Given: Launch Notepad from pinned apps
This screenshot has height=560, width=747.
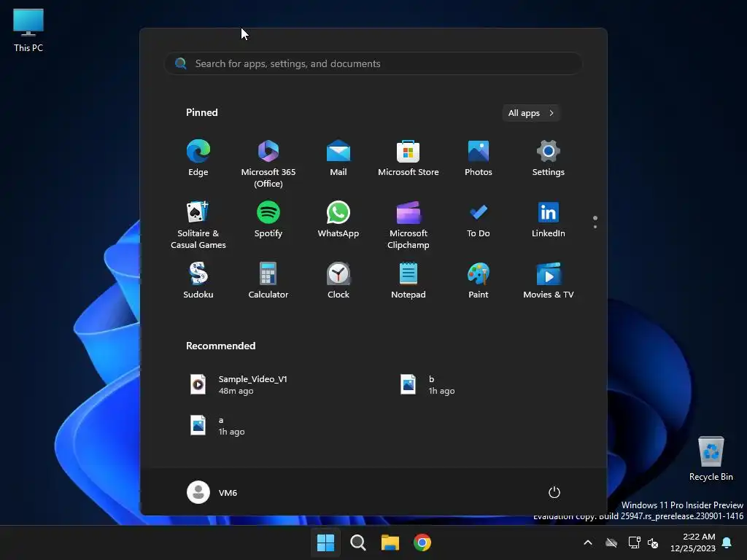Looking at the screenshot, I should pos(409,281).
